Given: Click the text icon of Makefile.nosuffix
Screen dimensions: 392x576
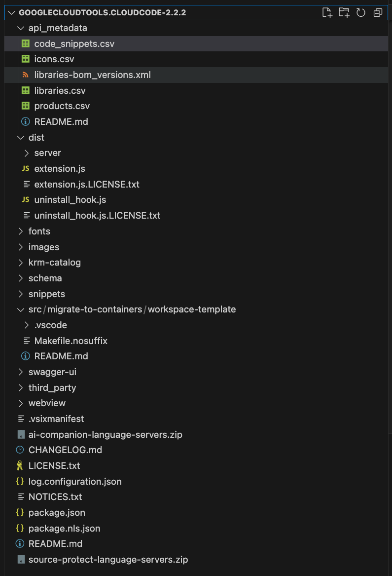Looking at the screenshot, I should point(27,341).
